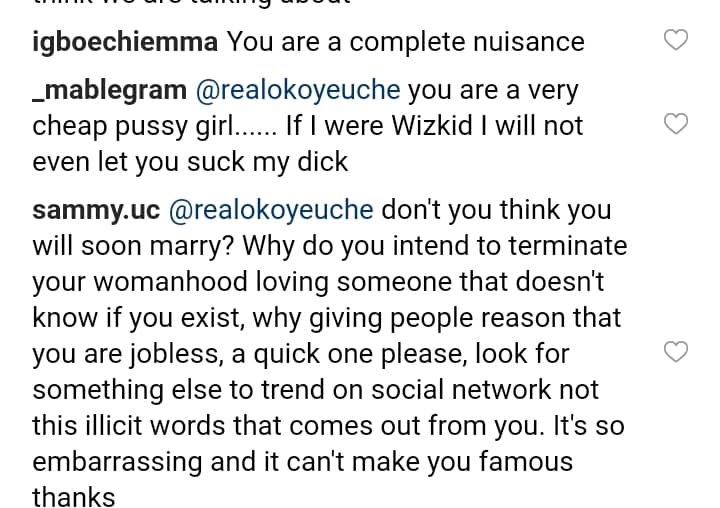This screenshot has width=720, height=508.
Task: Like sammy.uc's long comment
Action: 677,352
